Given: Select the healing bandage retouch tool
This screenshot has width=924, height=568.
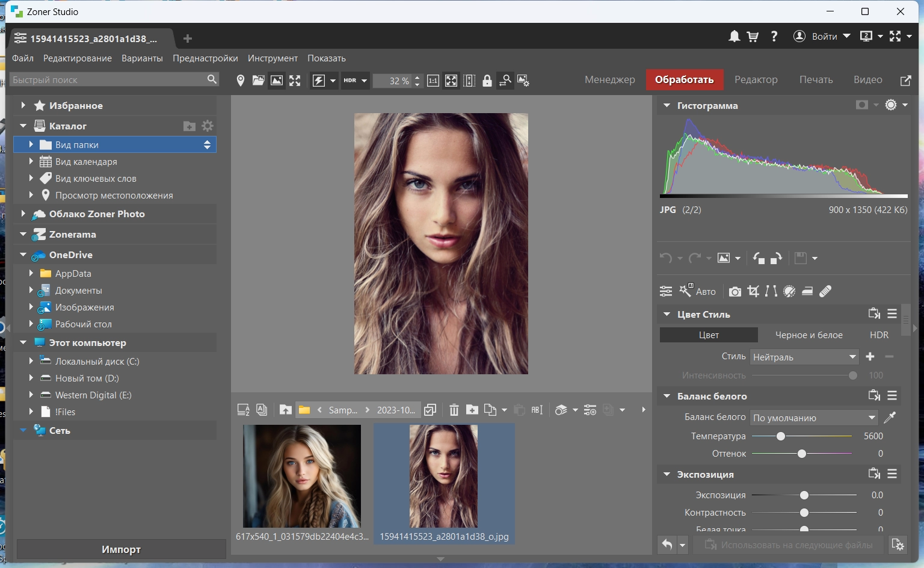Looking at the screenshot, I should (x=825, y=291).
